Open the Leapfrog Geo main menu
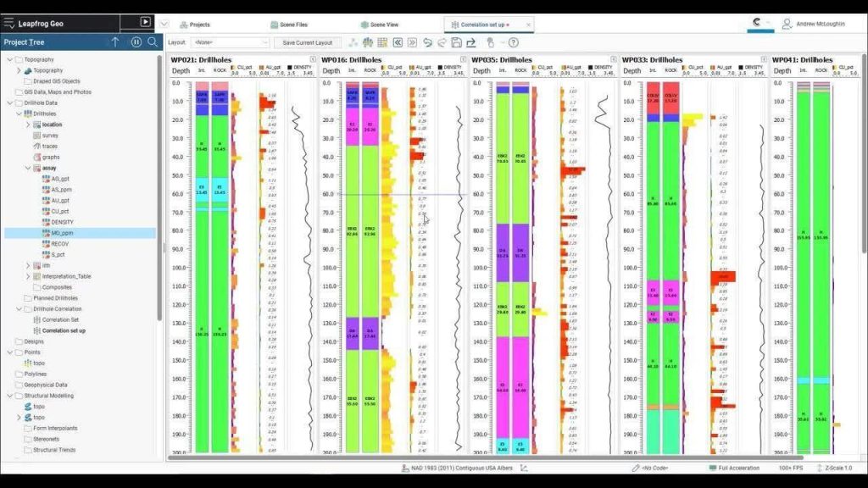 coord(9,22)
